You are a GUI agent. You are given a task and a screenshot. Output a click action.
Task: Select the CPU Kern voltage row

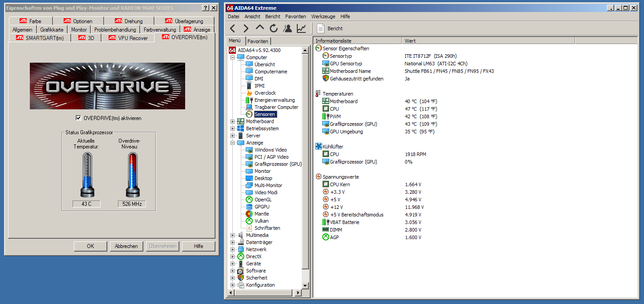coord(476,184)
